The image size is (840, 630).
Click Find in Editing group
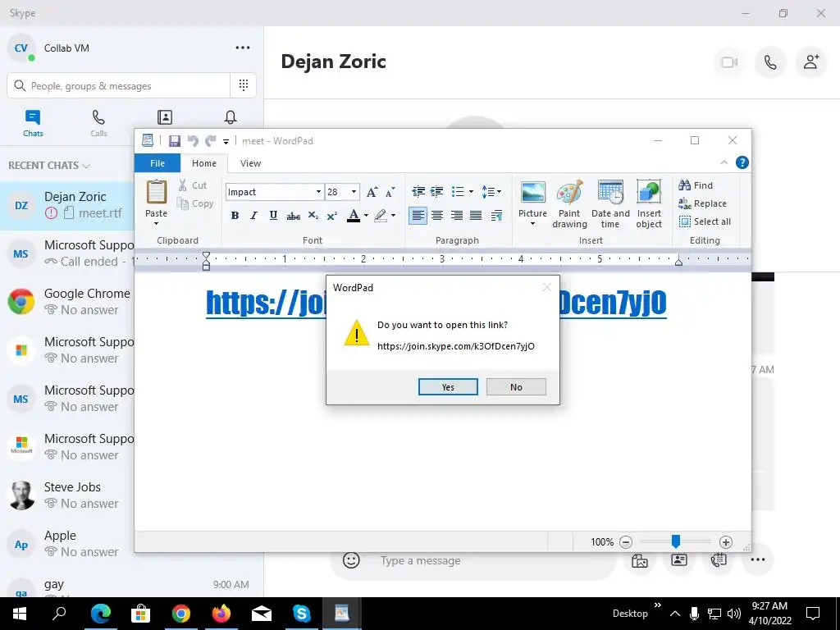(696, 185)
